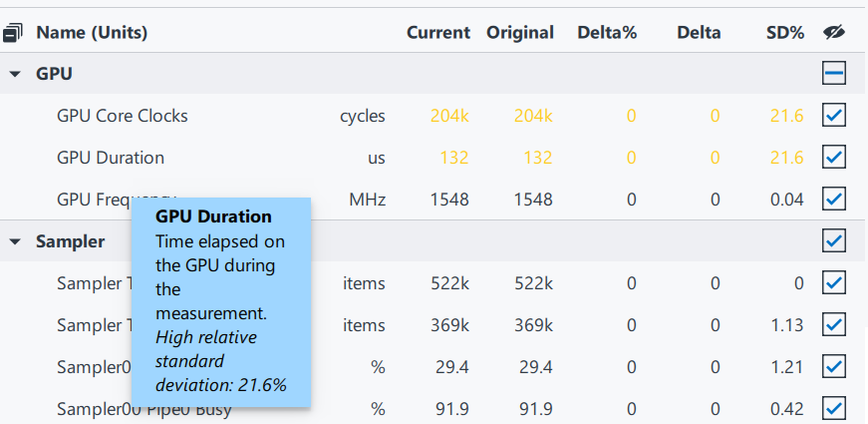Toggle the Sampler group checkbox

coord(834,241)
